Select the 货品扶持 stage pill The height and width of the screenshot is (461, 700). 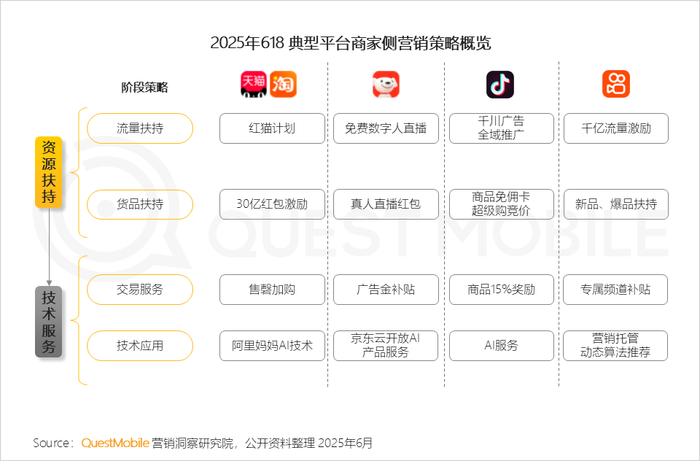tap(140, 204)
